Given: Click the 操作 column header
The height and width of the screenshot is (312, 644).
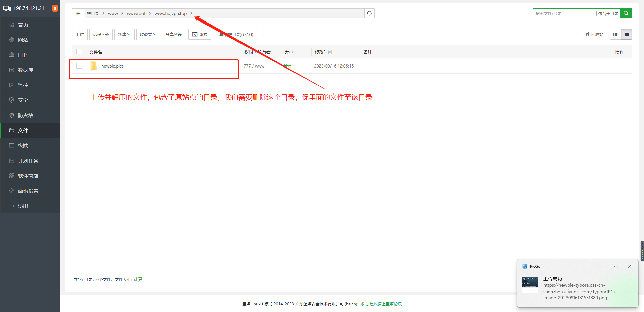Looking at the screenshot, I should tap(620, 52).
